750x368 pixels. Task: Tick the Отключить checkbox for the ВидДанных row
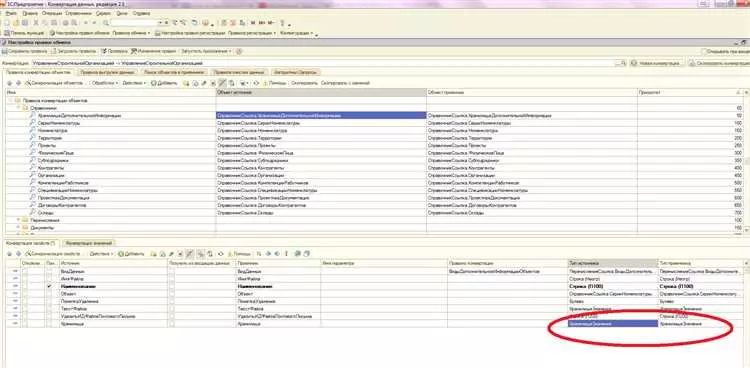(25, 271)
